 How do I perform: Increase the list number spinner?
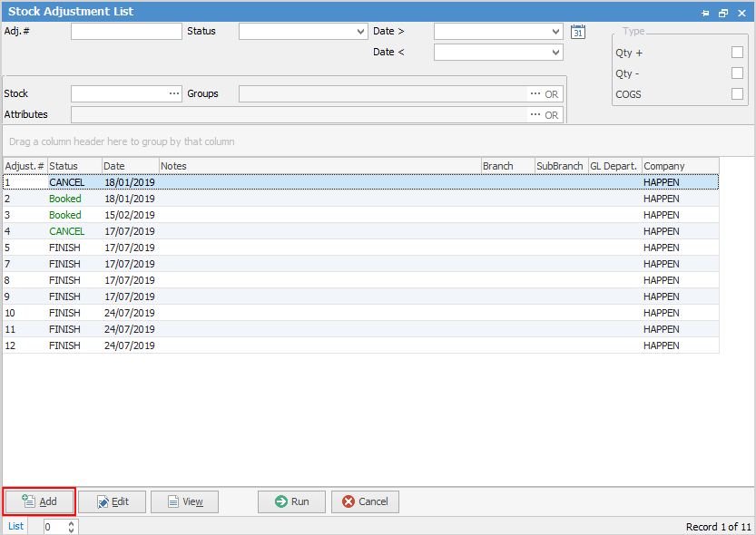coord(72,523)
